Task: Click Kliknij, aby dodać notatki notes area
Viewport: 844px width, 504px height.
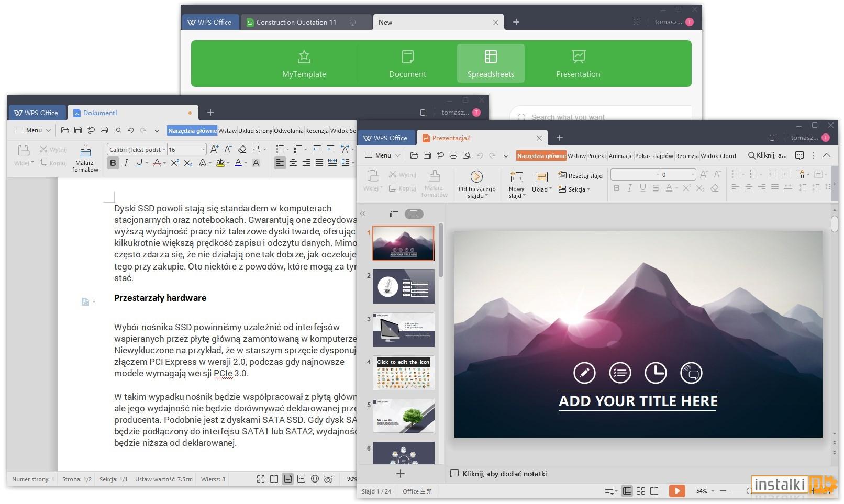Action: (505, 474)
